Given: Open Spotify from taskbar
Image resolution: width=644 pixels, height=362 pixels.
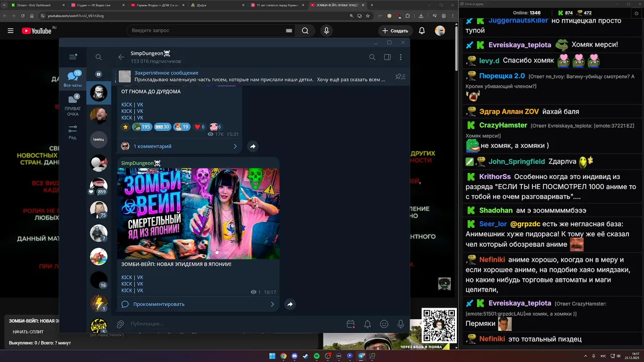Looking at the screenshot, I should click(x=316, y=356).
